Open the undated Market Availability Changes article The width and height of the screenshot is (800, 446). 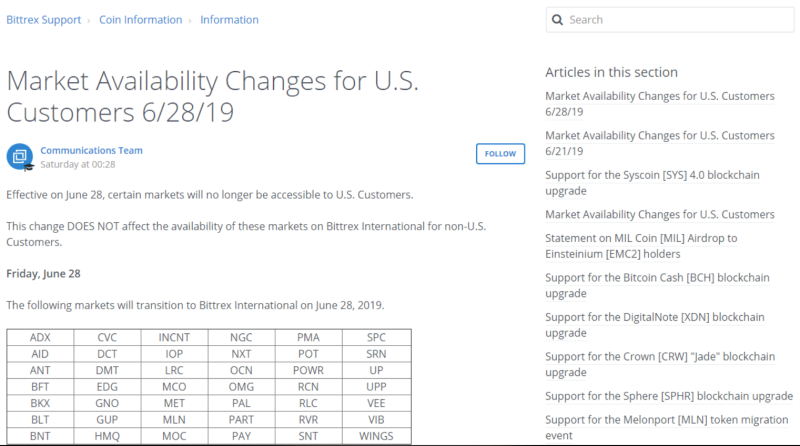tap(659, 214)
